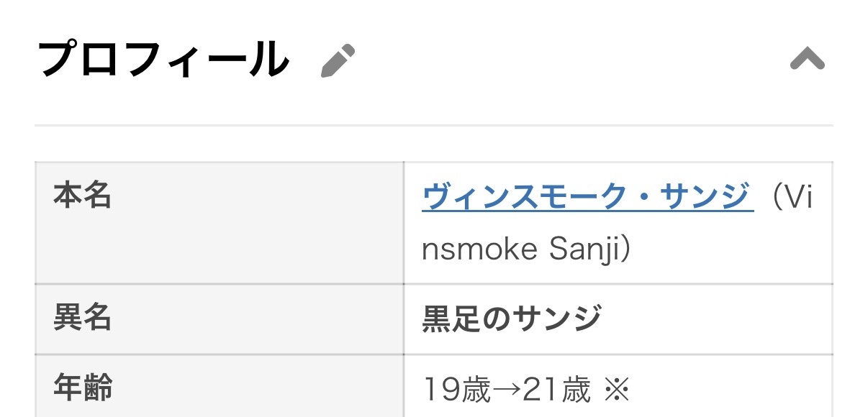Open the ヴィンスモーク・サンジ link

pyautogui.click(x=587, y=197)
